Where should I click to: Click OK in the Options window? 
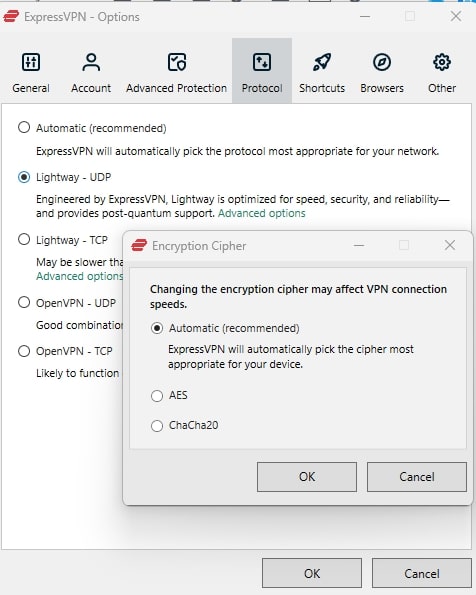(x=312, y=573)
